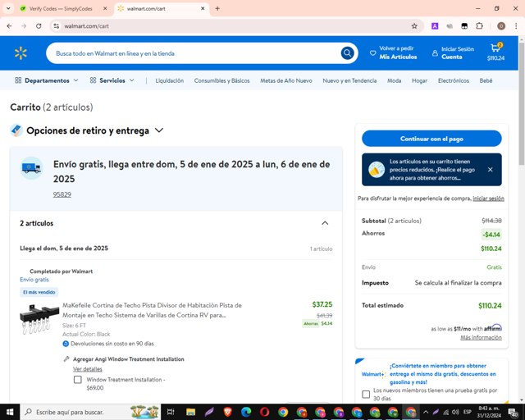This screenshot has height=420, width=525.
Task: Click the ESP language indicator in tray
Action: coord(468,412)
